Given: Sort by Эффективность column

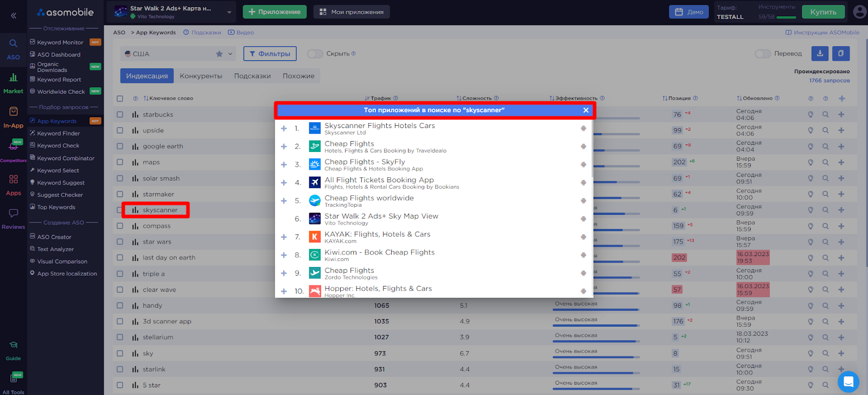Looking at the screenshot, I should 573,99.
